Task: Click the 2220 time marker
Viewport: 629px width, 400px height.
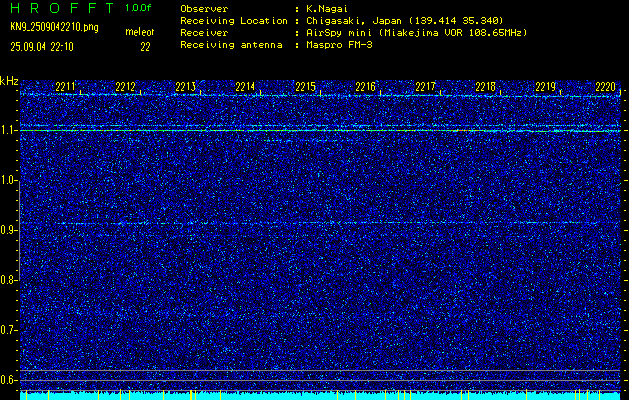Action: [605, 87]
